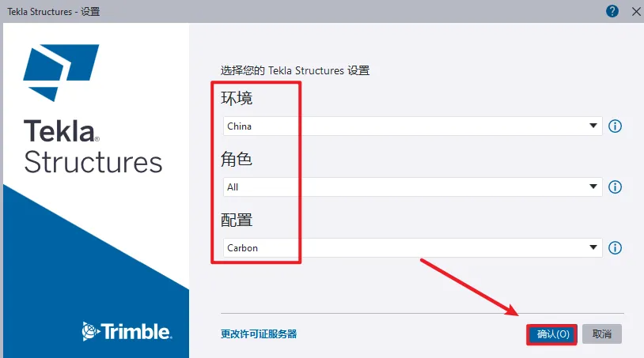Open the role dropdown arrow

[593, 187]
